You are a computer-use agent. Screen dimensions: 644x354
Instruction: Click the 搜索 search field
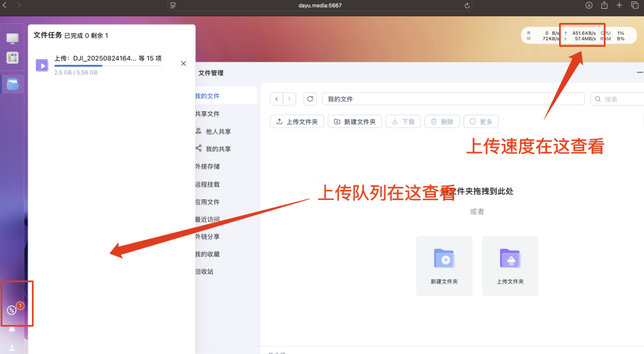click(619, 99)
